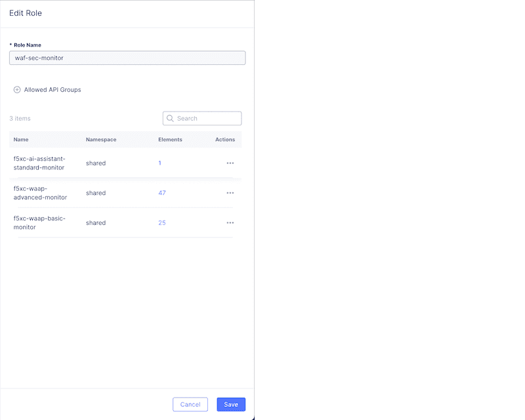Click into the Search items field
The width and height of the screenshot is (525, 420).
click(207, 119)
